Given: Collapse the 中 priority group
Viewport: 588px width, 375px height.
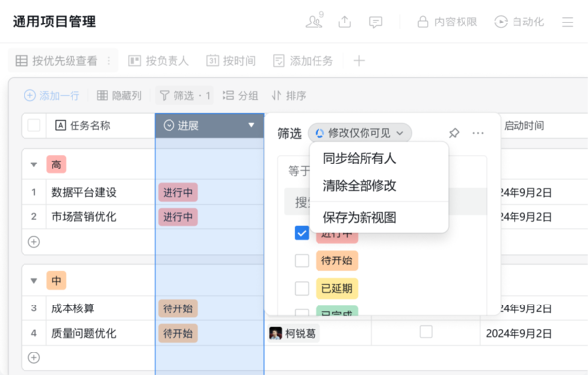Looking at the screenshot, I should (34, 281).
